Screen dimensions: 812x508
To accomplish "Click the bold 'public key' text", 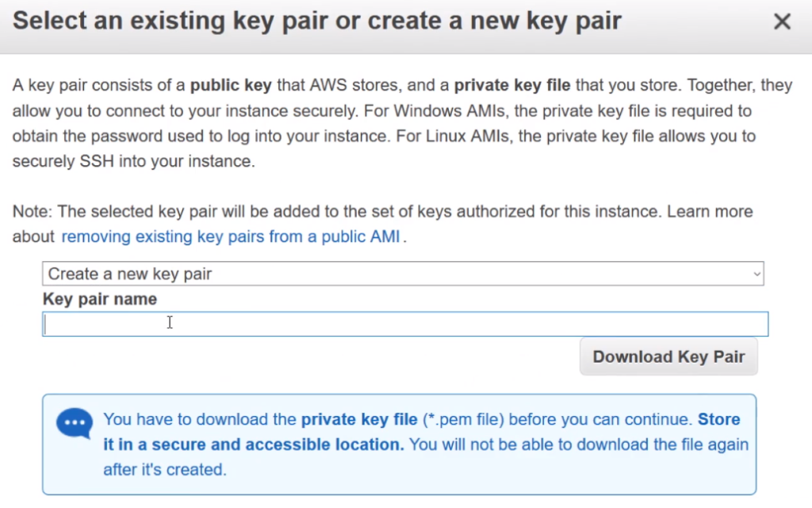I will pos(231,85).
